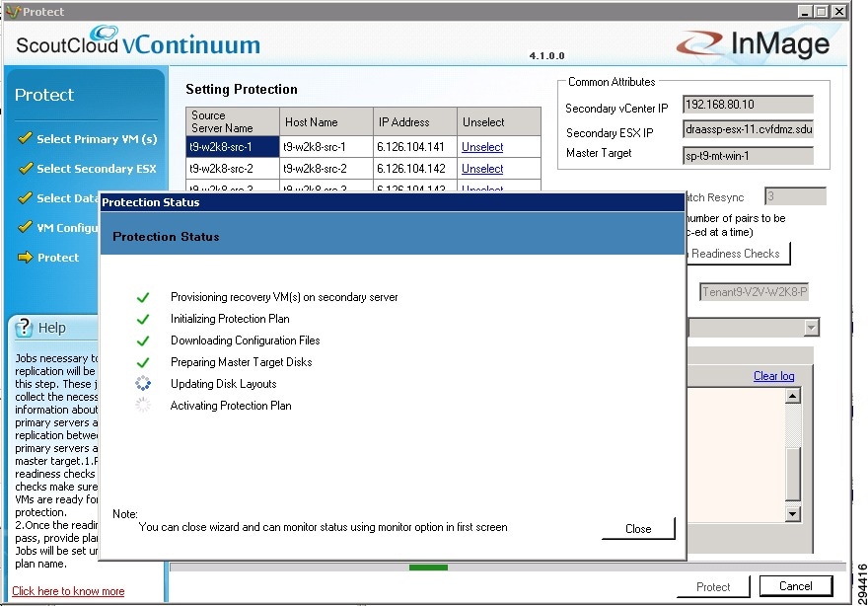
Task: Click the vContinuum title bar app icon
Action: click(x=13, y=11)
